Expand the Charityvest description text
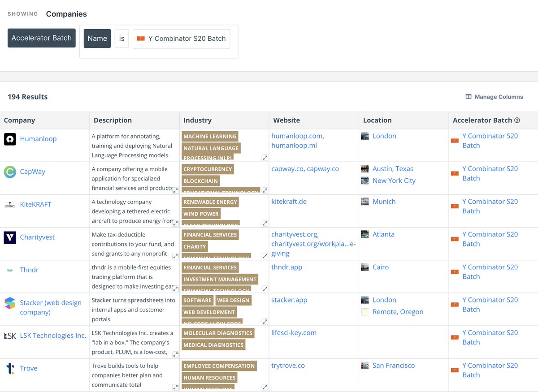538x392 pixels. coord(175,256)
